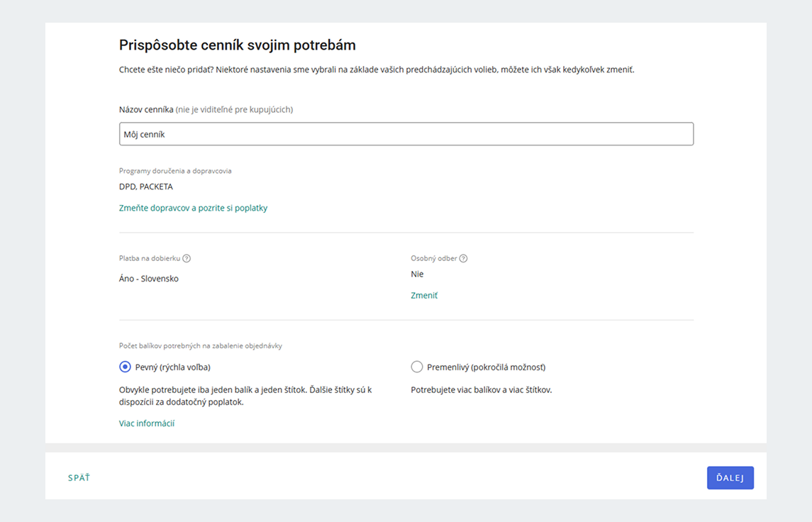
Task: Click the DPD, PACKETA carriers text
Action: 146,187
